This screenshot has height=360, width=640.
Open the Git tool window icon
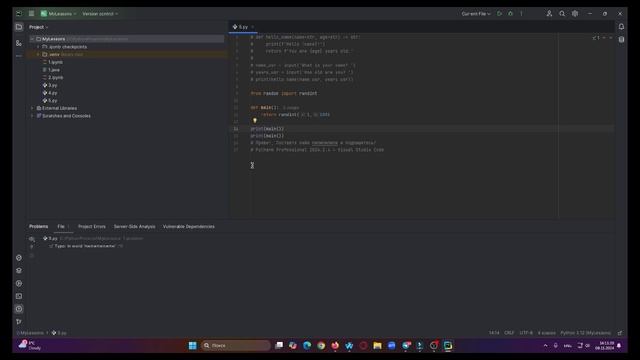tap(19, 322)
